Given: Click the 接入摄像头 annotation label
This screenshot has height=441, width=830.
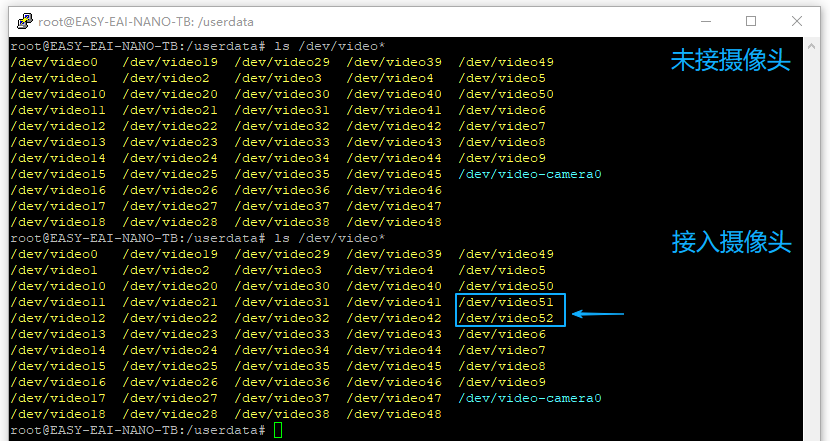Looking at the screenshot, I should pyautogui.click(x=731, y=241).
